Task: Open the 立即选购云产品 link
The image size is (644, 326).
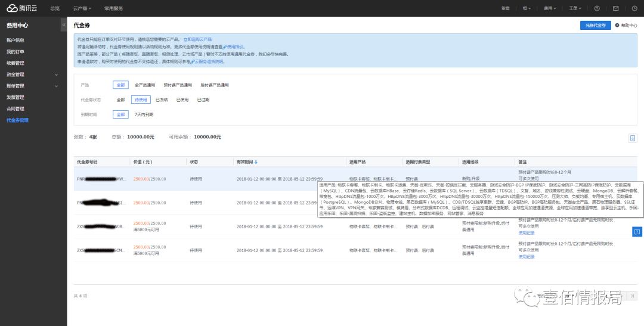Action: click(197, 39)
